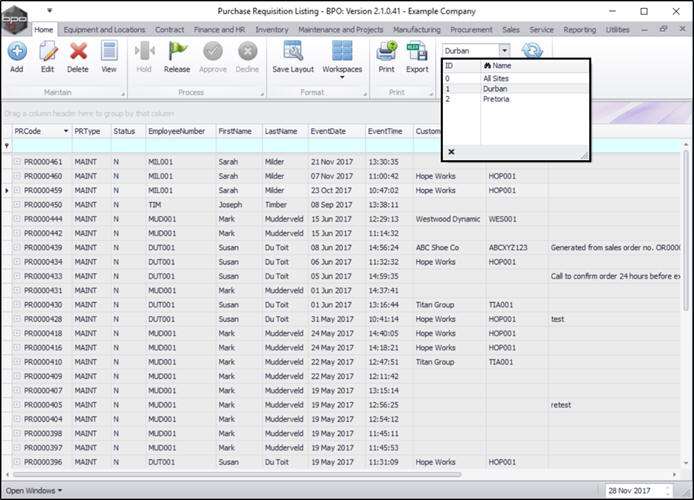The image size is (694, 500).
Task: Expand row PR0000450
Action: [x=17, y=205]
